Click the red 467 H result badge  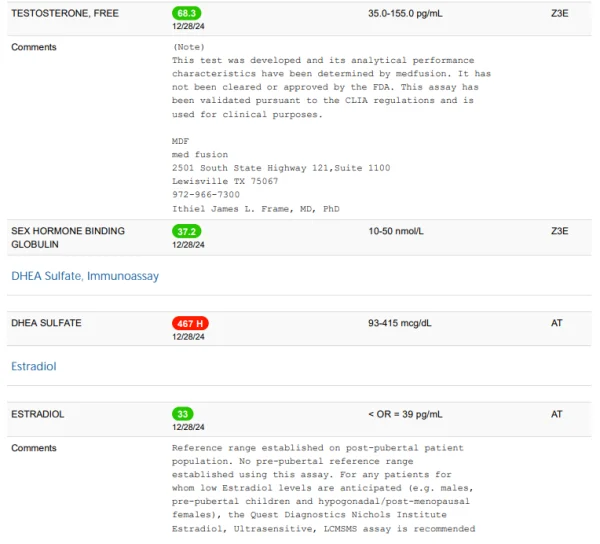190,323
